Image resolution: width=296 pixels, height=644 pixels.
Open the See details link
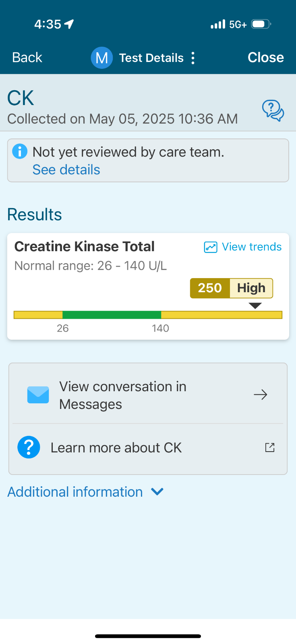click(x=66, y=170)
